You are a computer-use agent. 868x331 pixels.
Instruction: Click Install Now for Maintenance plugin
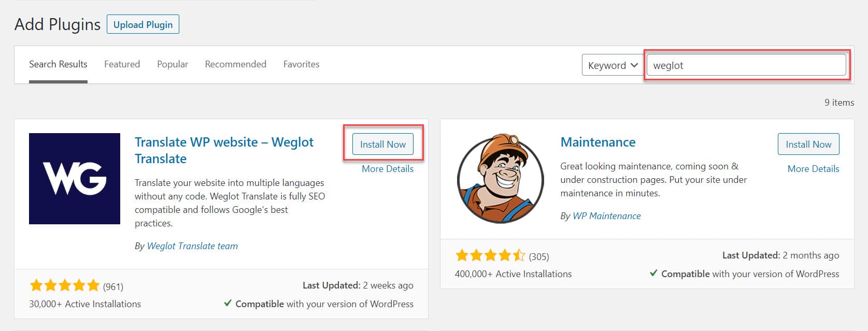(x=808, y=144)
